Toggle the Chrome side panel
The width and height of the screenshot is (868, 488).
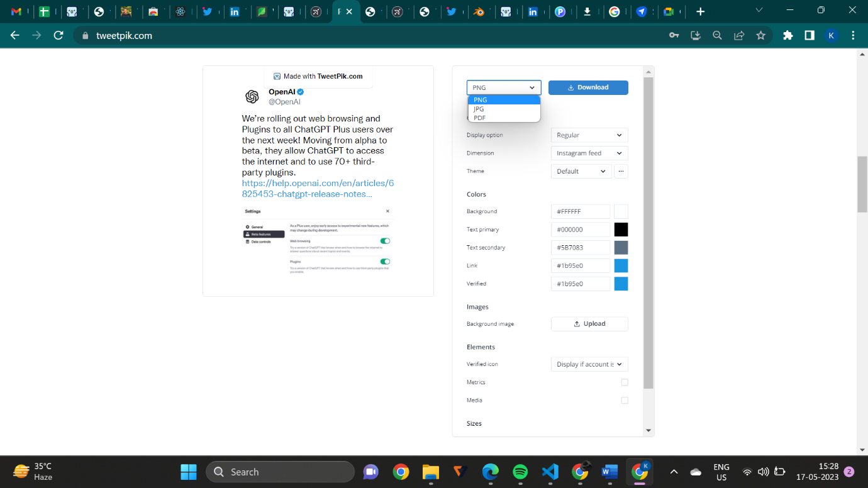(x=810, y=36)
